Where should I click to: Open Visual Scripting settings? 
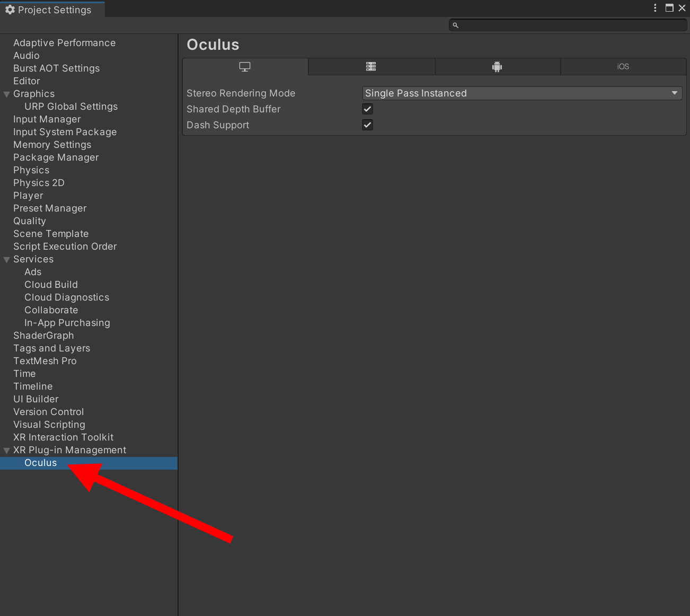(49, 425)
